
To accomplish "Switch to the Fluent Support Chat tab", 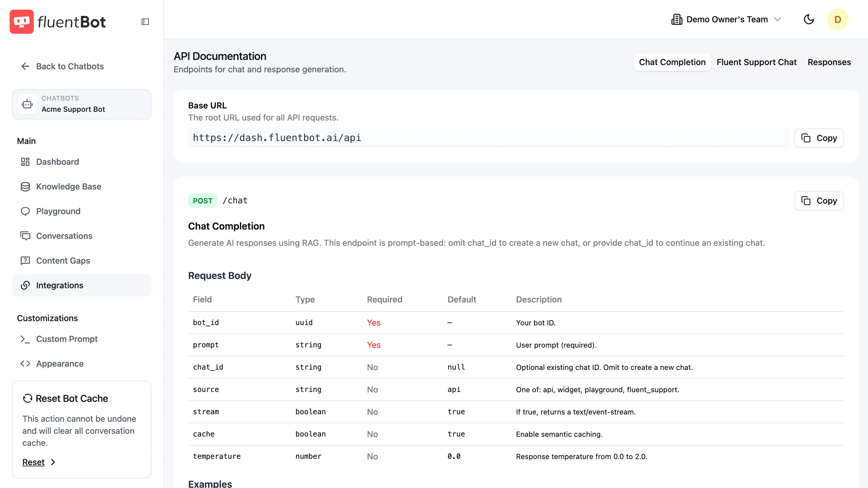I will [756, 62].
